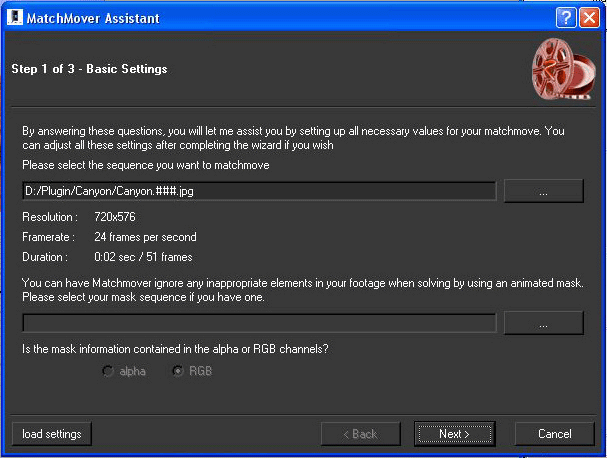The image size is (607, 458).
Task: Select the alpha channel radio button
Action: (107, 371)
